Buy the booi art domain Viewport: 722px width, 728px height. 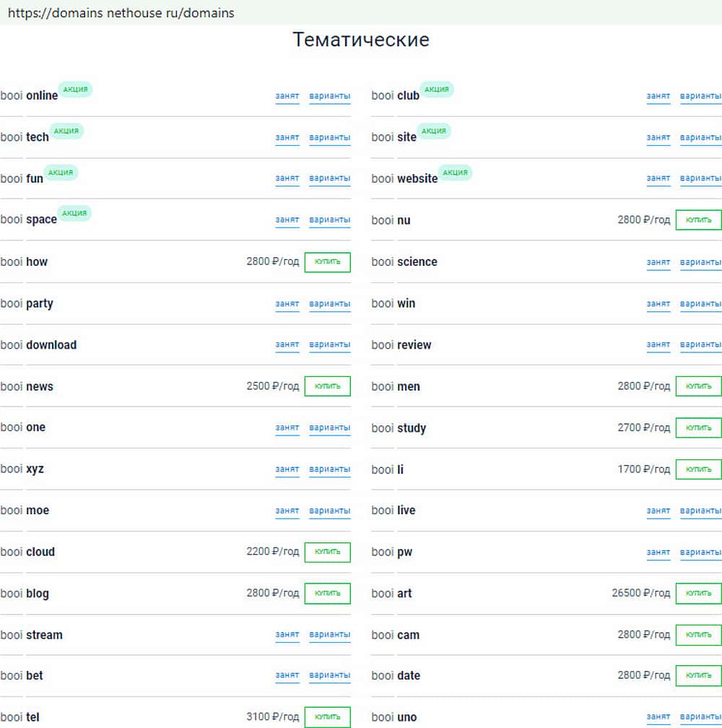698,594
